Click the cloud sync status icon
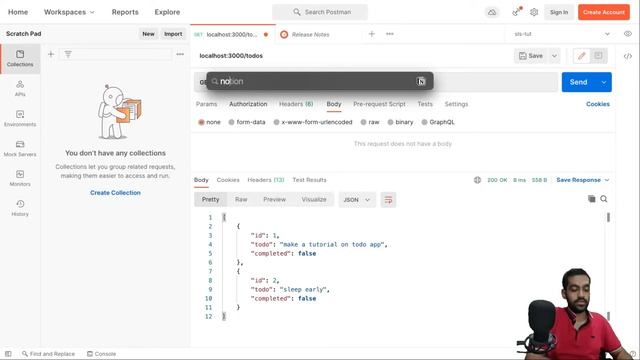 pyautogui.click(x=492, y=12)
